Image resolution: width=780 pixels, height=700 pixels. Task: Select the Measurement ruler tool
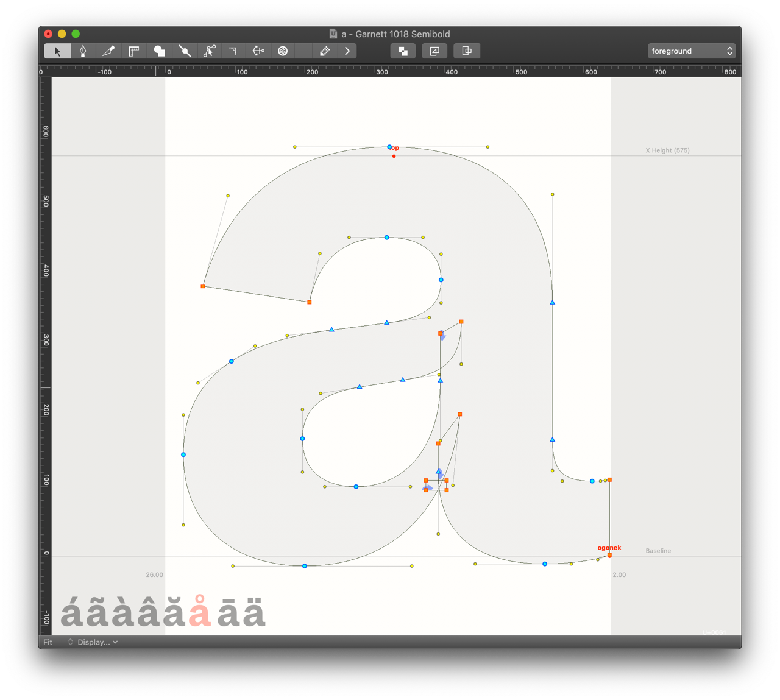tap(134, 51)
